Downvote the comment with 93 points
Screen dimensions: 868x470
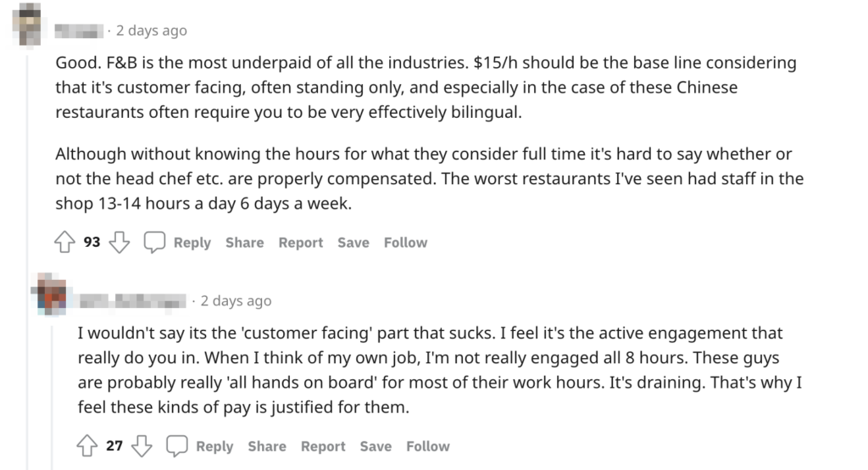(x=120, y=243)
